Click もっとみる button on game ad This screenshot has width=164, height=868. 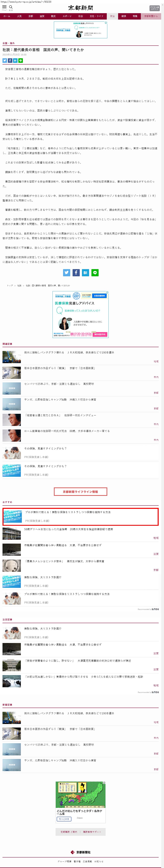coord(64,819)
